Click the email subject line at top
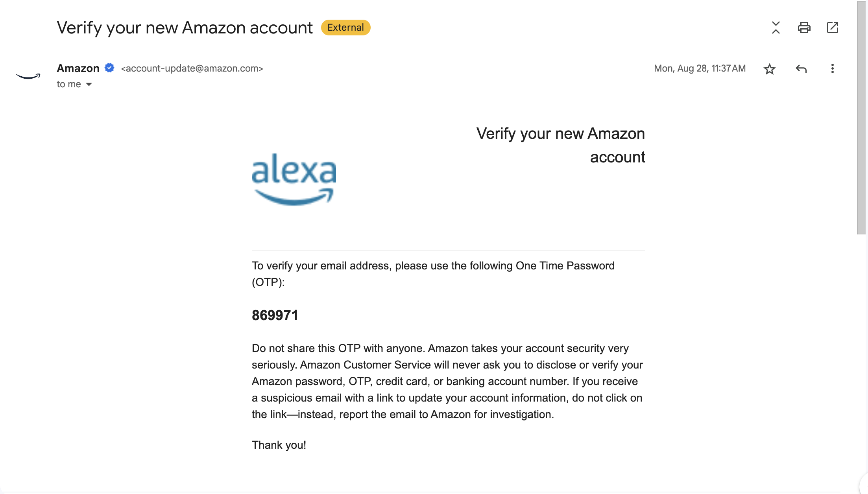868x494 pixels. tap(185, 28)
